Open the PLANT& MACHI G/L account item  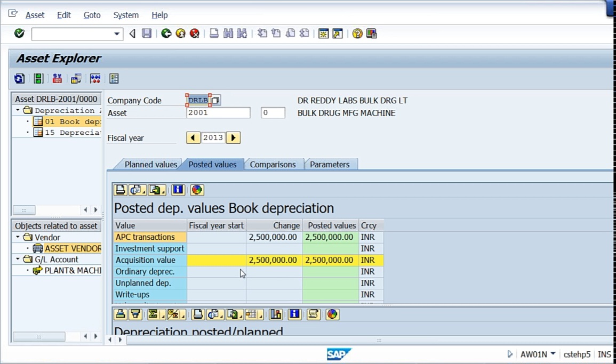[x=67, y=270]
